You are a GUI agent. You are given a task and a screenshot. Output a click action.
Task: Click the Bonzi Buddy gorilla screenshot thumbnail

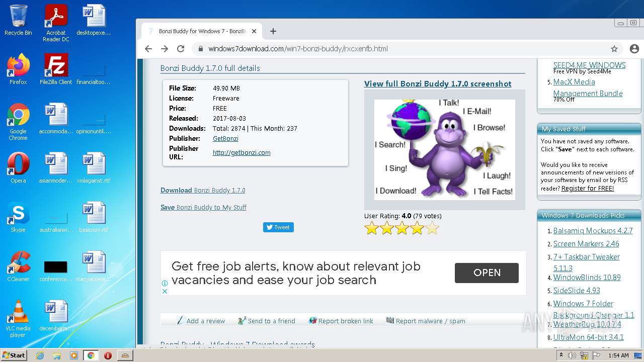click(445, 150)
